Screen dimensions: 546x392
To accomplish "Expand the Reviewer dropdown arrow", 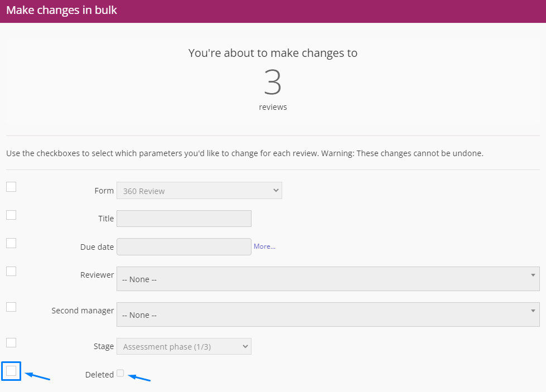I will click(x=533, y=275).
